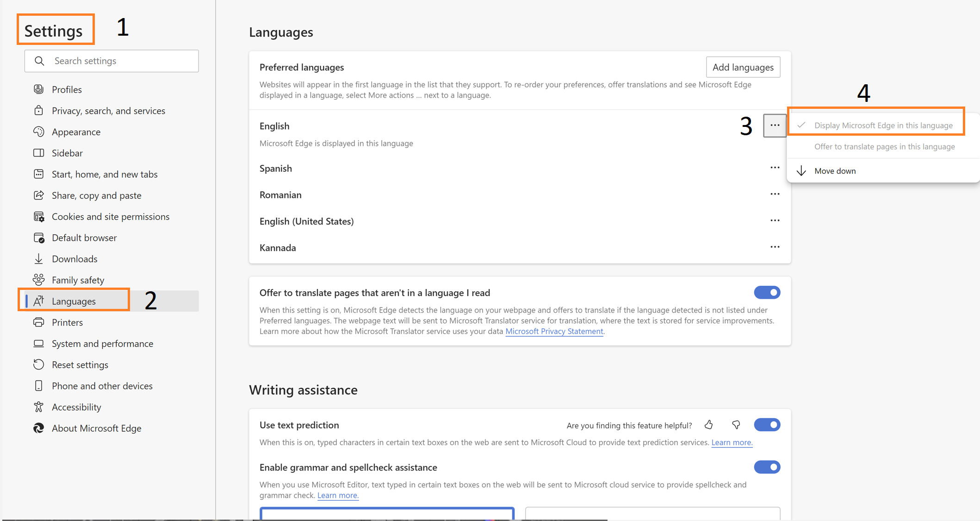This screenshot has width=980, height=521.
Task: Click the thumbs up feedback icon
Action: (x=709, y=425)
